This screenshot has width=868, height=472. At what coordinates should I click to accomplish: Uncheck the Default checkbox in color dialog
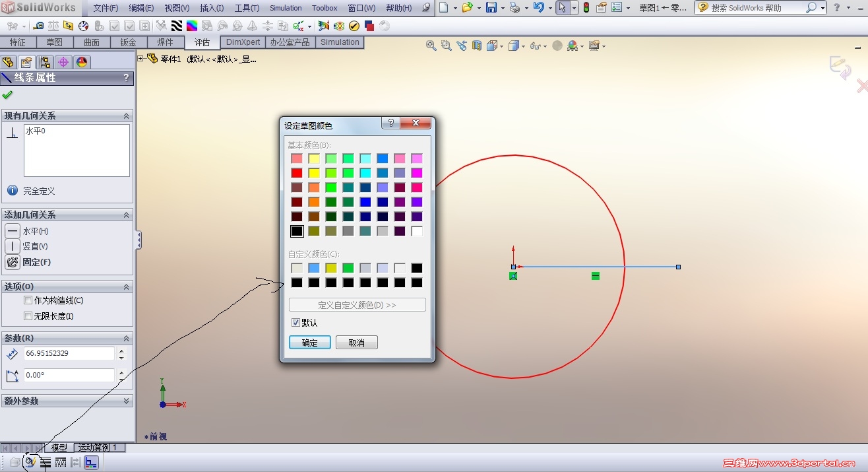coord(295,323)
